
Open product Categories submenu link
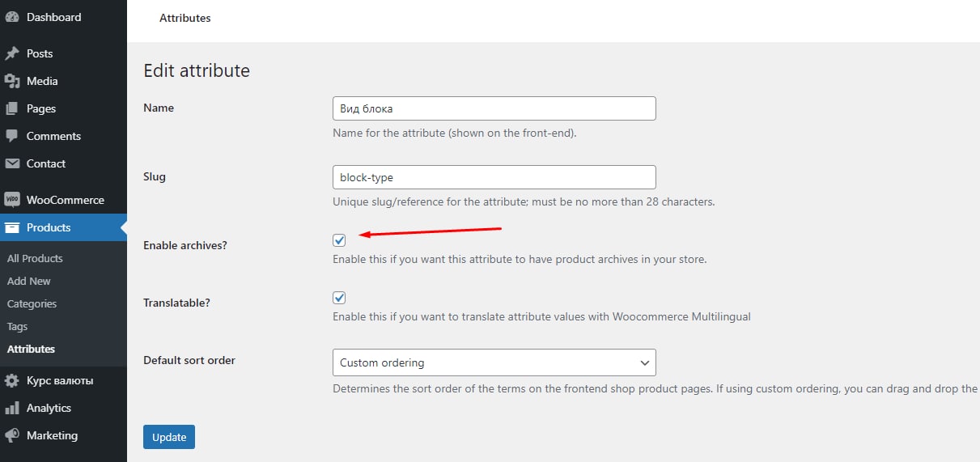(x=32, y=303)
